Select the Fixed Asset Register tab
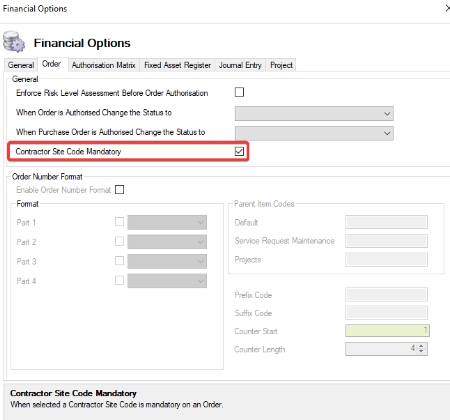The image size is (450, 420). pos(177,65)
